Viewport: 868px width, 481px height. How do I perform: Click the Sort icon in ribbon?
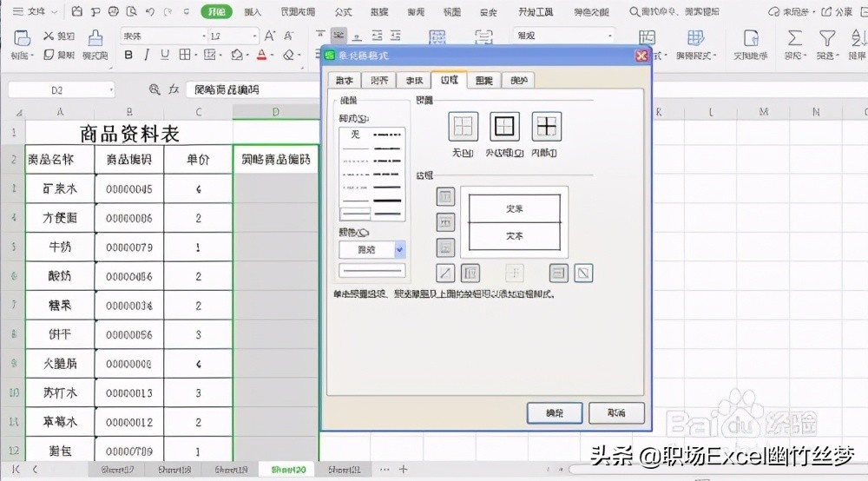[858, 37]
